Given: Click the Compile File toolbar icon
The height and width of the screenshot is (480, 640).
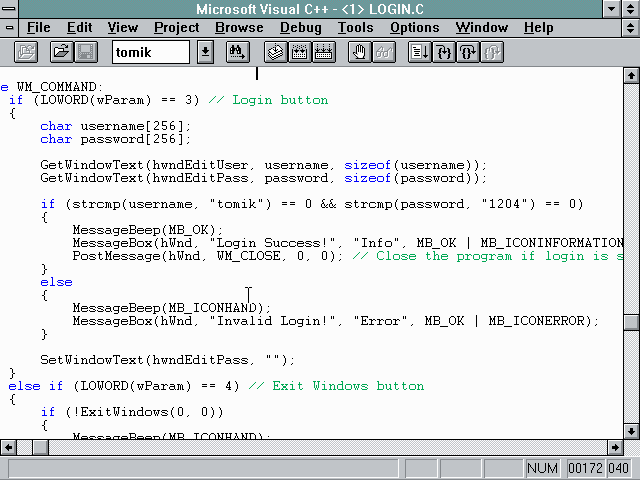Looking at the screenshot, I should [x=276, y=52].
